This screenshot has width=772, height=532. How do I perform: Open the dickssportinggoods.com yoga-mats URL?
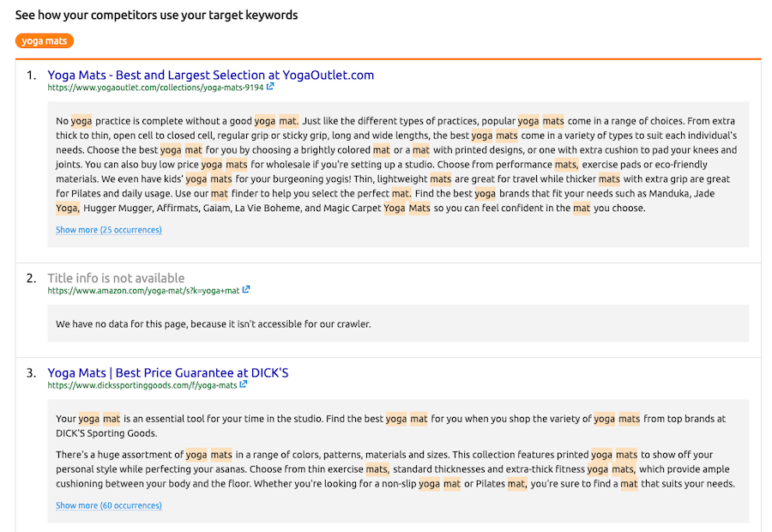[142, 385]
